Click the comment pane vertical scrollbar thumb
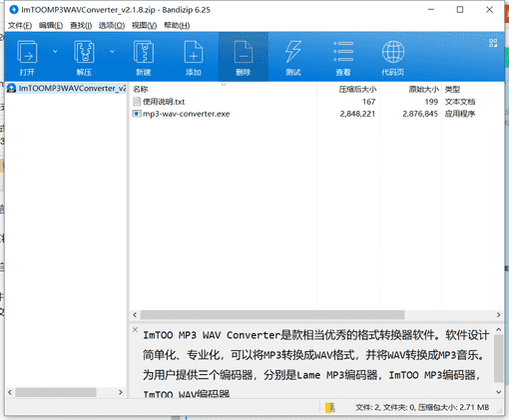Image resolution: width=509 pixels, height=420 pixels. click(498, 358)
